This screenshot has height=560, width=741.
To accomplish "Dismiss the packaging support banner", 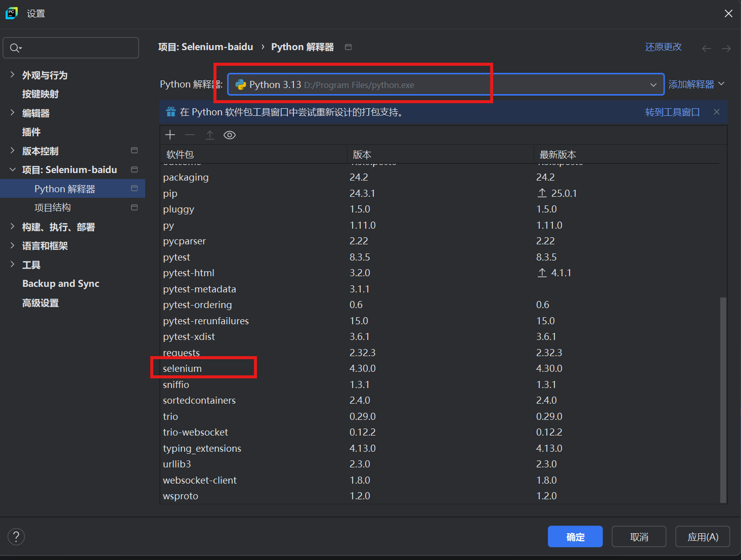I will coord(717,112).
